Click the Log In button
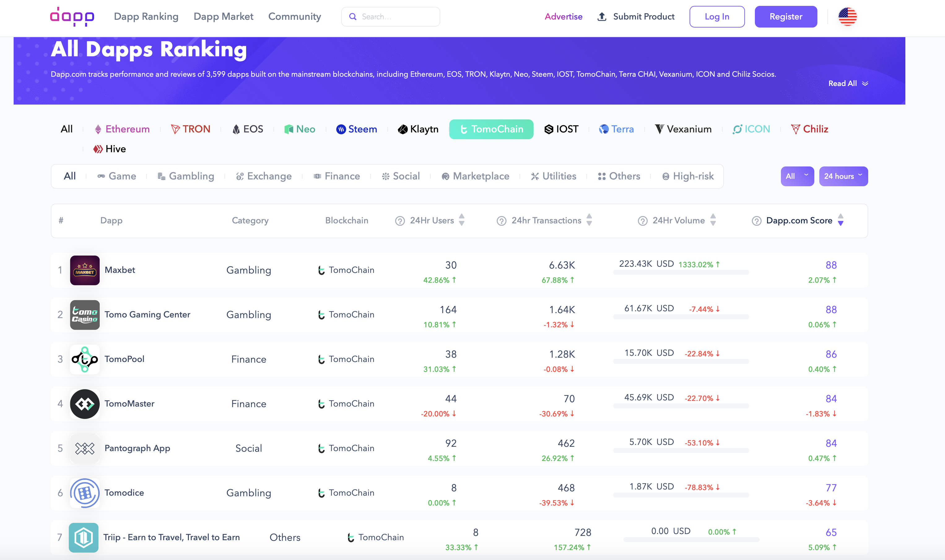945x560 pixels. pos(717,17)
